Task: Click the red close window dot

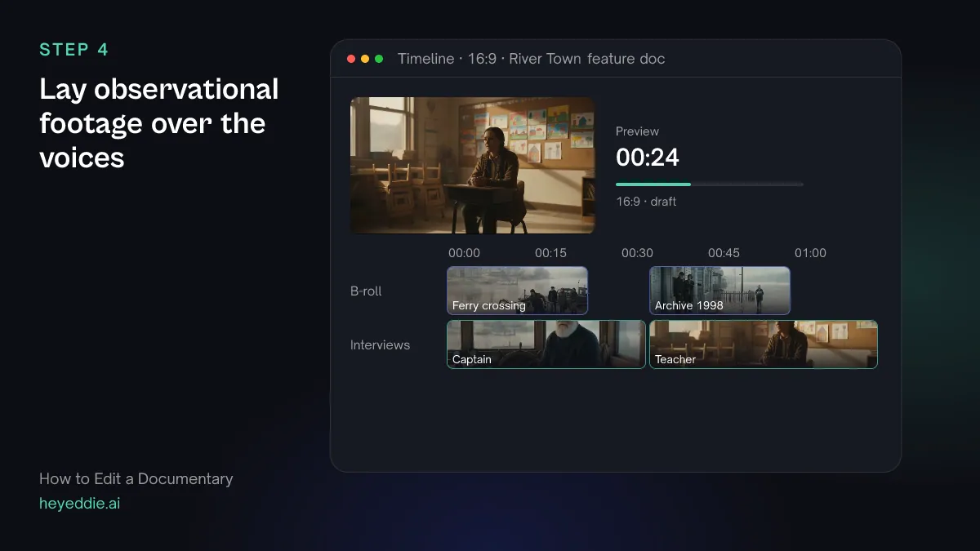Action: pos(351,59)
